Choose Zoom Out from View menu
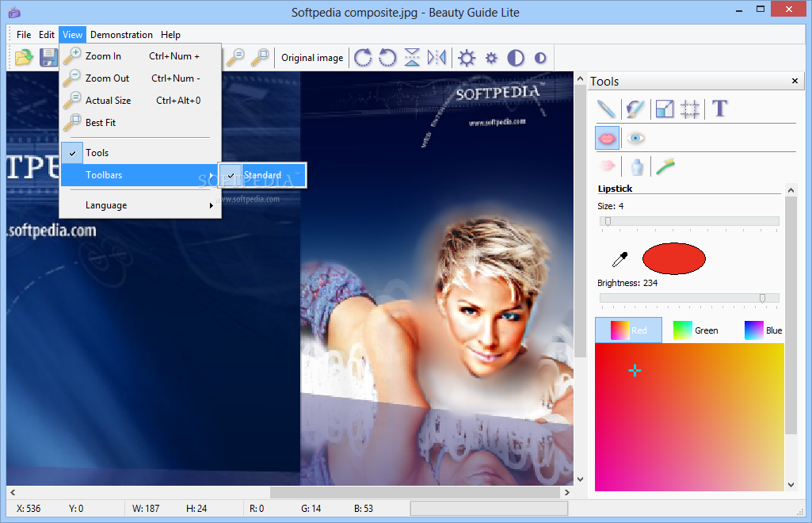Screen dimensions: 812x523 [x=140, y=78]
